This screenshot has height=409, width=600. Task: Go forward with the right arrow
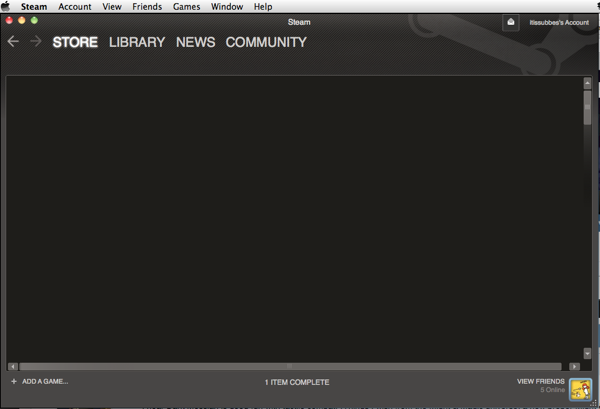click(36, 41)
